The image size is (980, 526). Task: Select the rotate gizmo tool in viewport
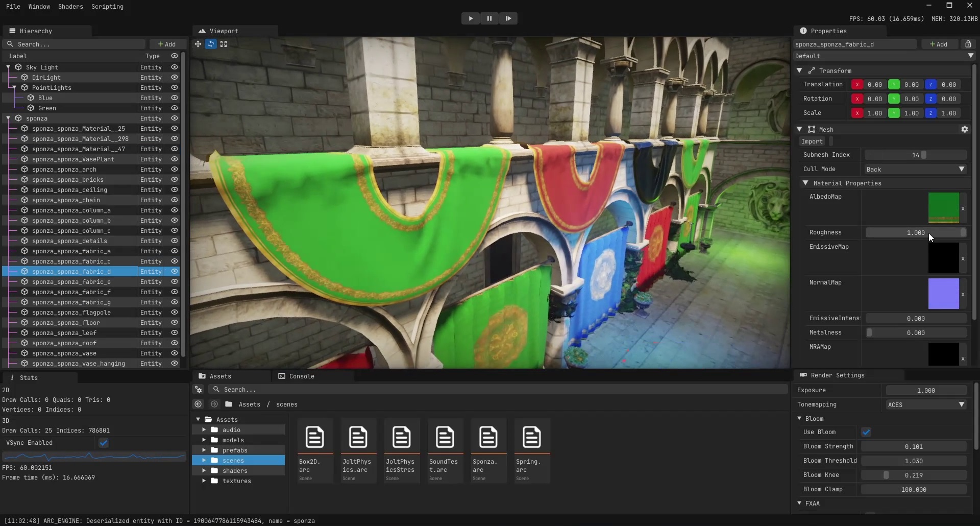click(211, 44)
